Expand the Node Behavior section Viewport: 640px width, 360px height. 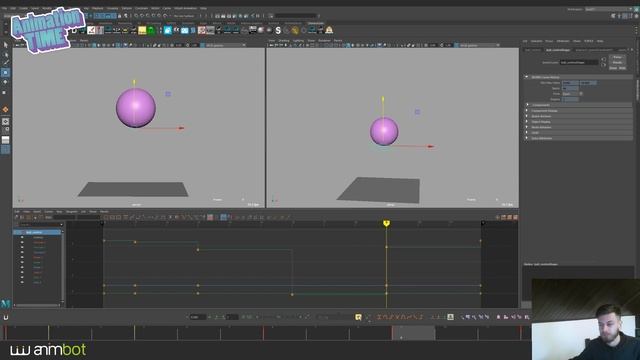point(527,127)
